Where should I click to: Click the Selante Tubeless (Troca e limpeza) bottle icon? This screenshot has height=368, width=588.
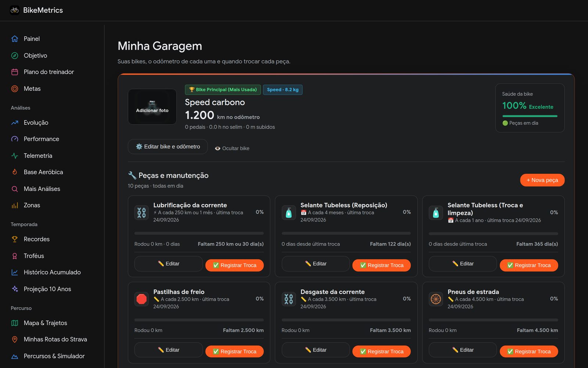click(436, 213)
